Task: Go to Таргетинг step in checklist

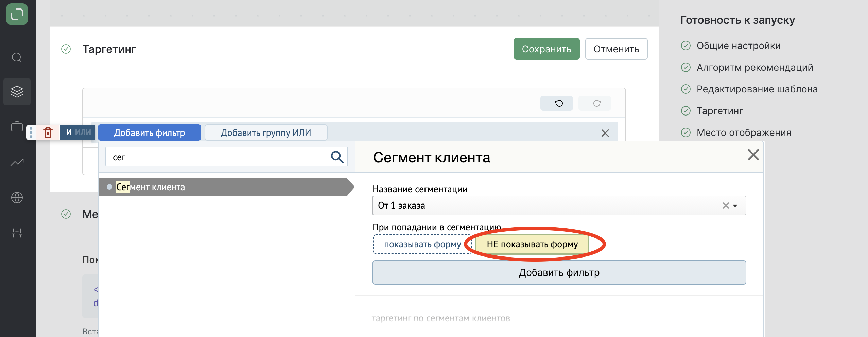Action: pyautogui.click(x=719, y=111)
